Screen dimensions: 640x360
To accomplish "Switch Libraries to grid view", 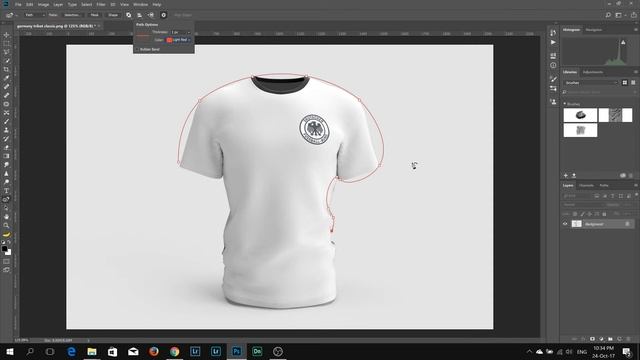I will 625,82.
